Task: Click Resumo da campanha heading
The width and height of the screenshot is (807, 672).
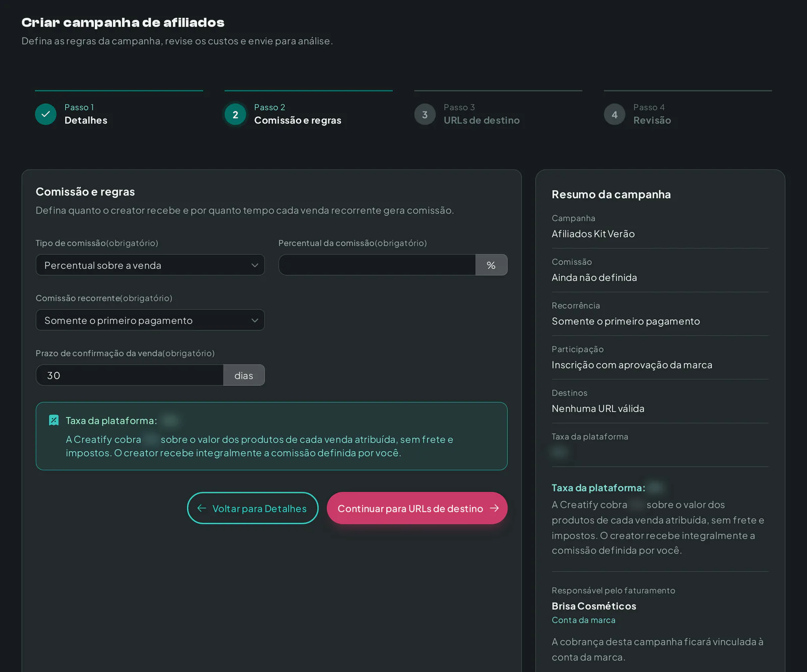Action: (x=611, y=195)
